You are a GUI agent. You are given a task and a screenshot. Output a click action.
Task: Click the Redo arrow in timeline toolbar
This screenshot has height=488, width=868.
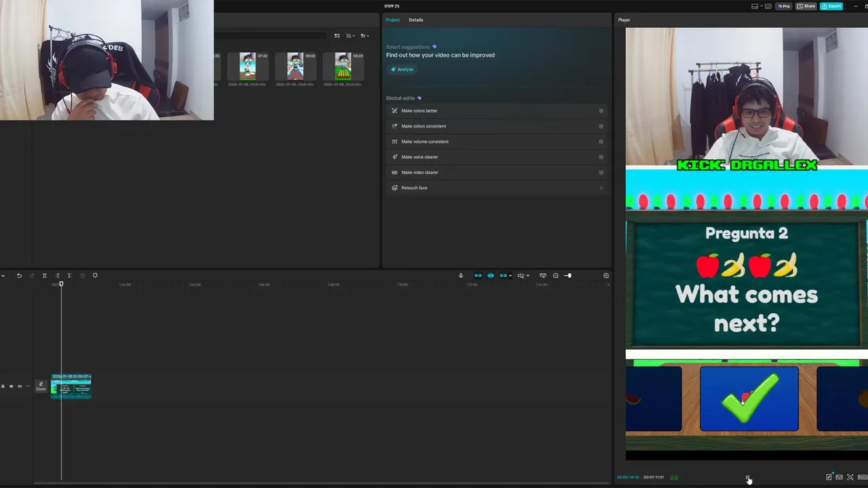(x=32, y=275)
